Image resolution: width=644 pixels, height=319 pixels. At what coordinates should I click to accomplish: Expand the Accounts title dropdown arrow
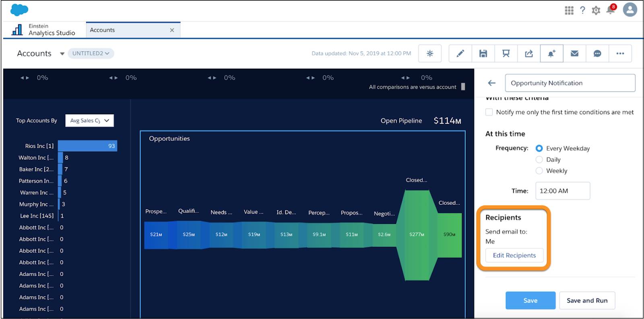[62, 54]
